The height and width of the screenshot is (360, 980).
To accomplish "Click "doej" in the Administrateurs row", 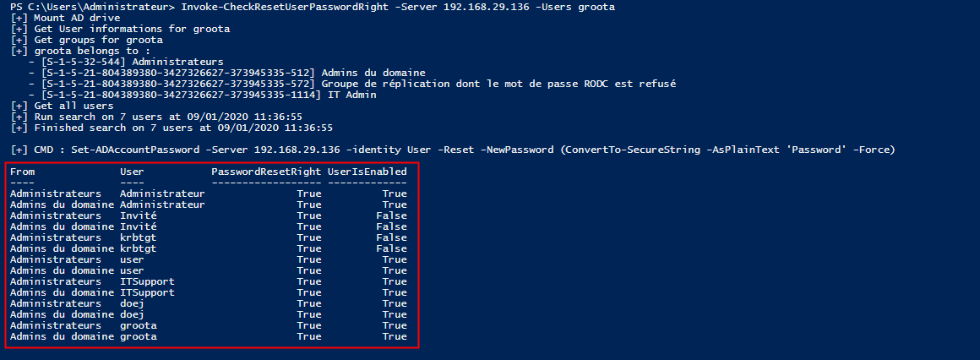I will pos(132,303).
